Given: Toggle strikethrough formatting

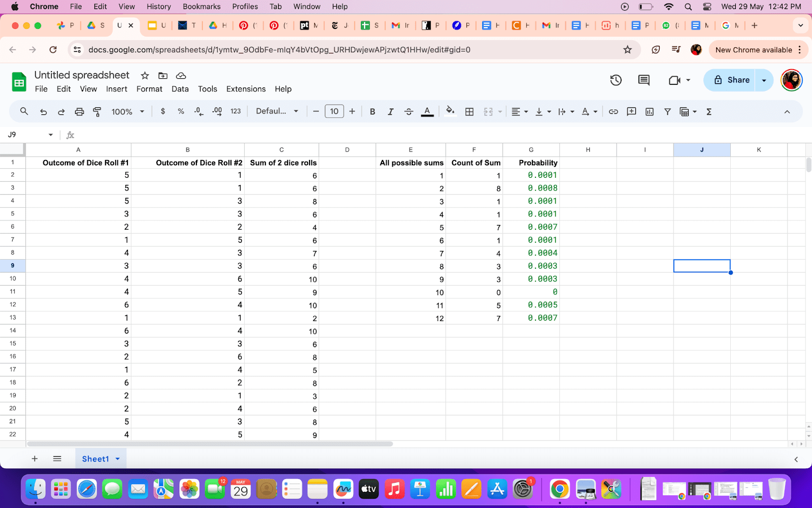Looking at the screenshot, I should pos(409,111).
